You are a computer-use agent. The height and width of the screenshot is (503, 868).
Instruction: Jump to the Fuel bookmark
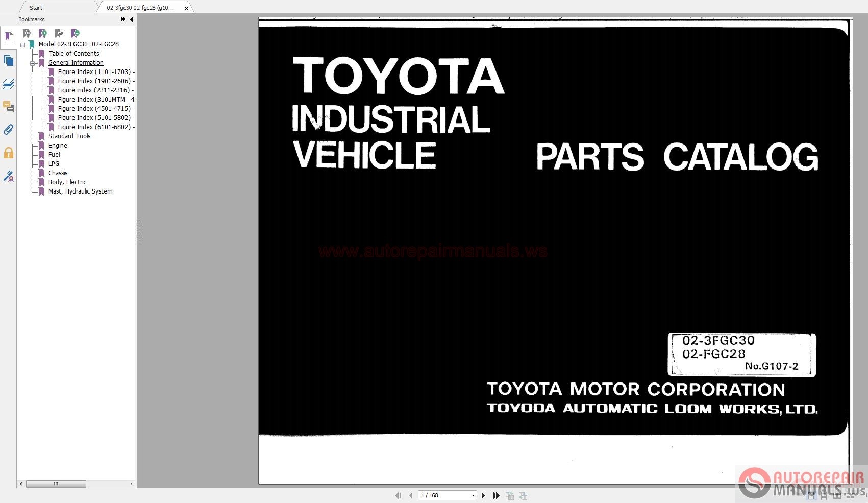(x=54, y=155)
